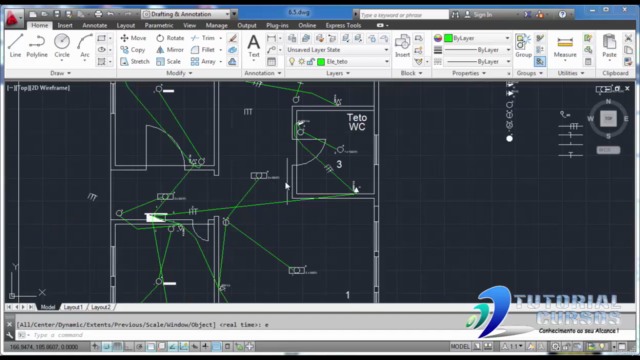Click the Sign In button
640x360 pixels.
click(478, 15)
